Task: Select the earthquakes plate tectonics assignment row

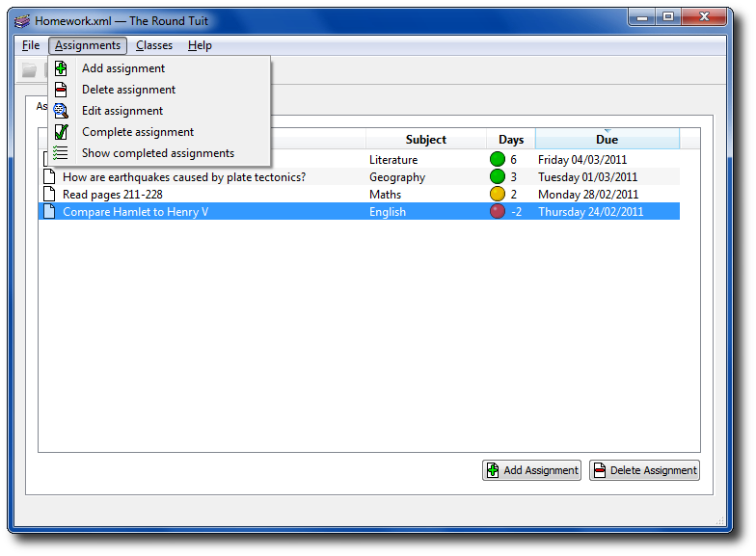Action: coord(183,177)
